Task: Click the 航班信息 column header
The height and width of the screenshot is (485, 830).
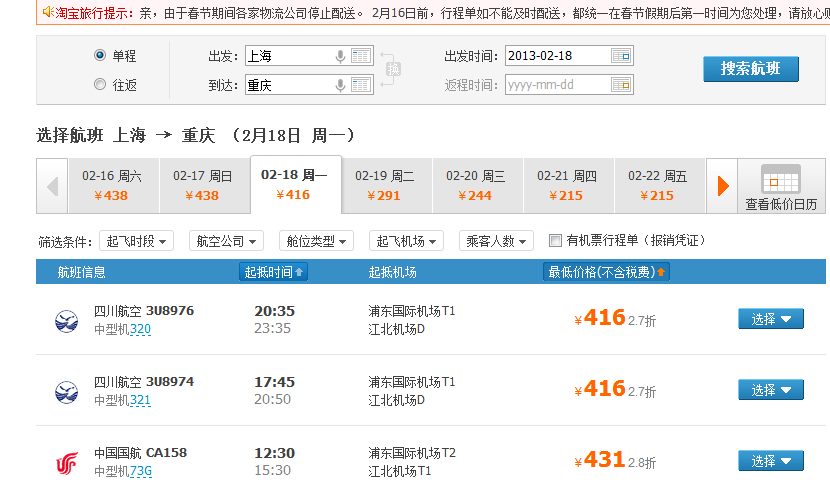Action: tap(82, 272)
